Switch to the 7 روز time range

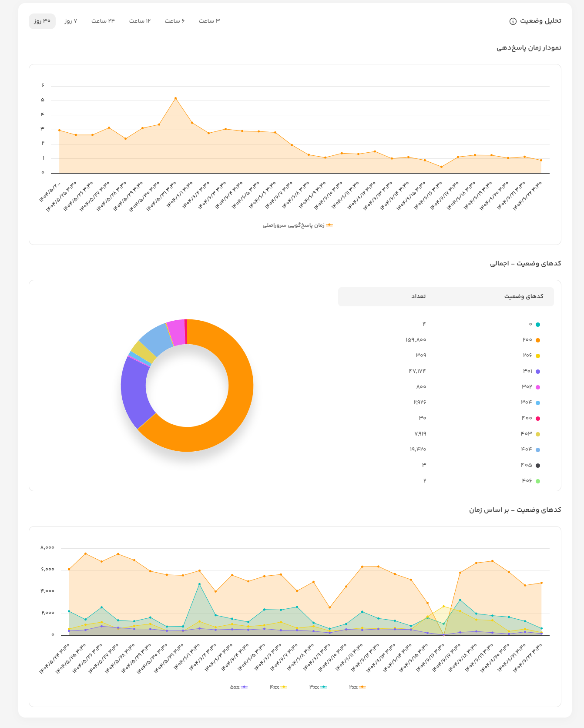(x=71, y=21)
